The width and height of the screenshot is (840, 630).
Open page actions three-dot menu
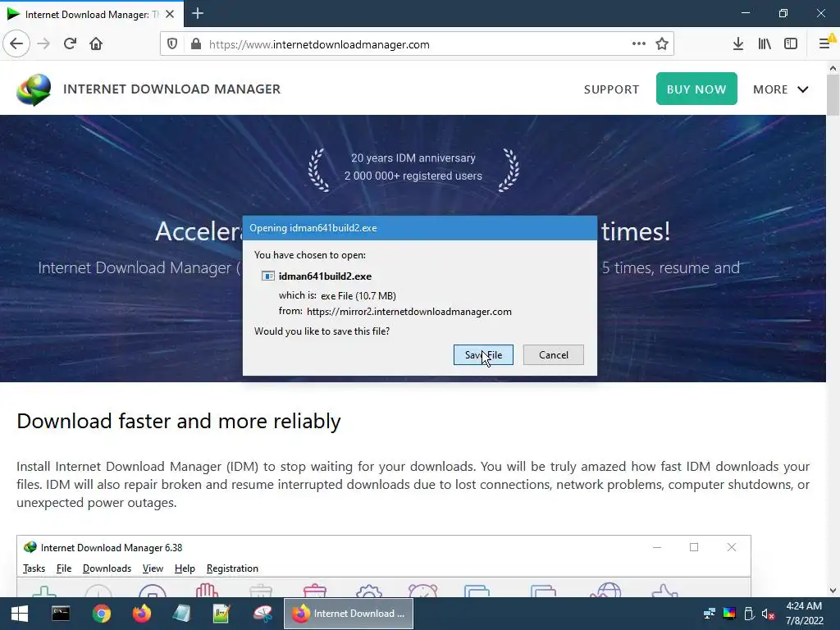click(x=638, y=44)
